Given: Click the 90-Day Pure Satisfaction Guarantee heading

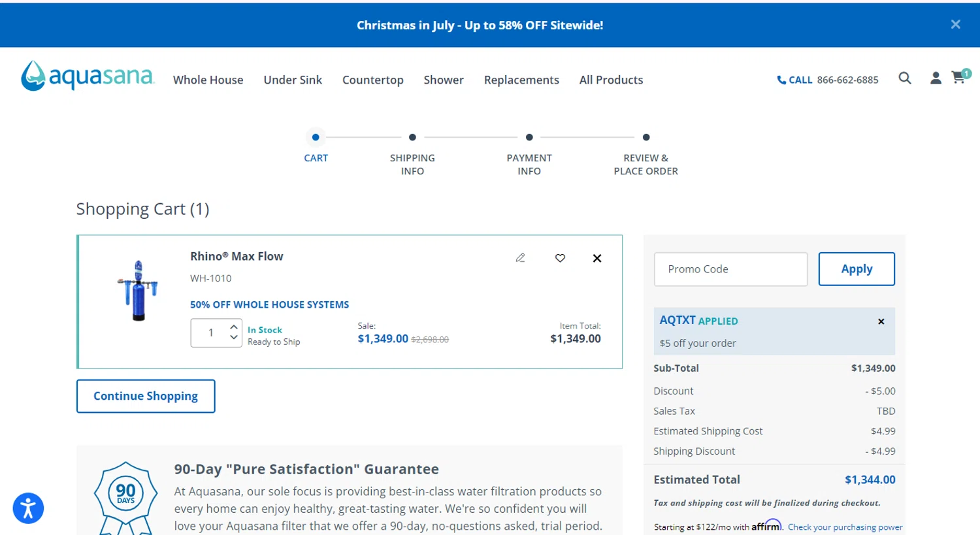Looking at the screenshot, I should click(x=306, y=469).
